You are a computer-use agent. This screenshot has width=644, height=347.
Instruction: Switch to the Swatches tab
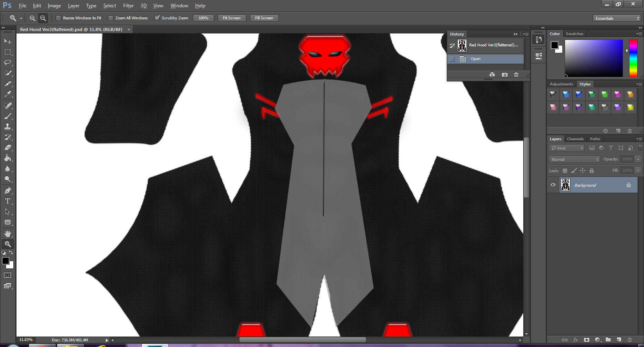[x=574, y=34]
